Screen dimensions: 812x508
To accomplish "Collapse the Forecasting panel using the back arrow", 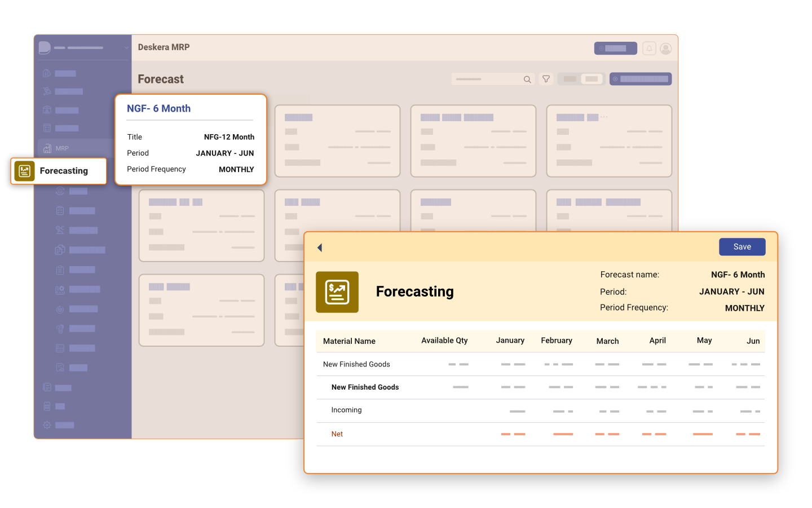I will [x=320, y=247].
